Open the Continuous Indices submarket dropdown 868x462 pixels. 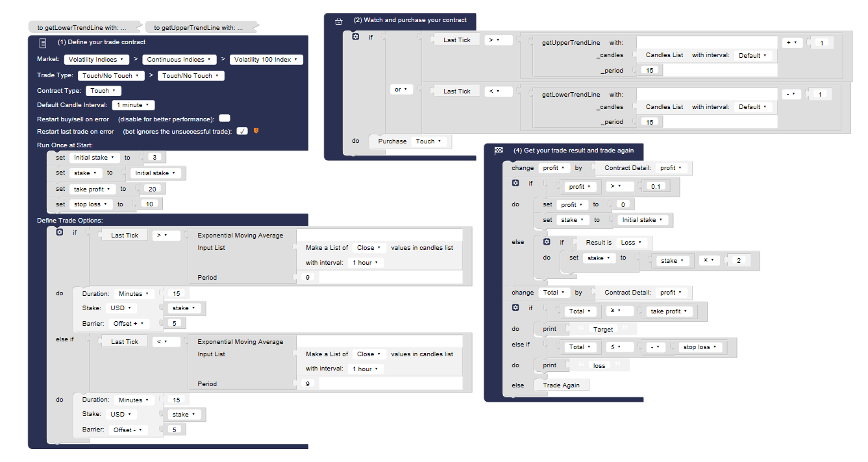pos(179,60)
